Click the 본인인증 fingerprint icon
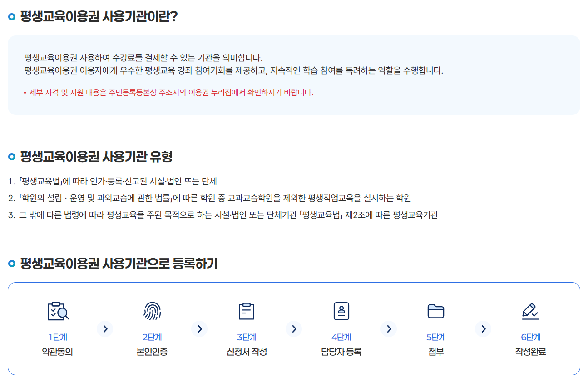Viewport: 588px width, 378px height. 152,311
